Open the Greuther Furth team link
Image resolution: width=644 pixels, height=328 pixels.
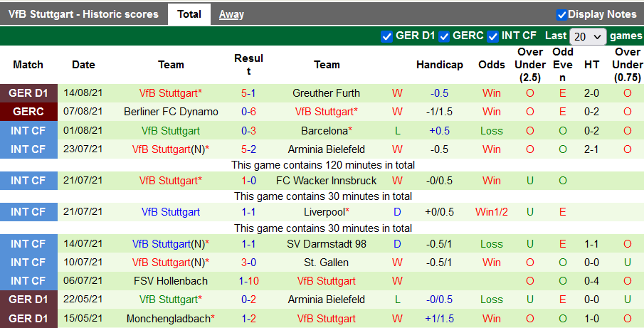pyautogui.click(x=326, y=93)
